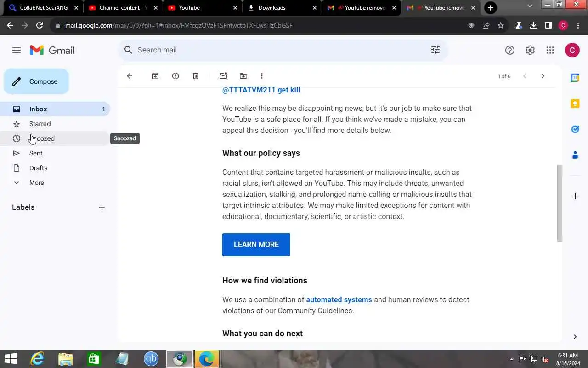Open qBittorrent from taskbar

(x=151, y=359)
